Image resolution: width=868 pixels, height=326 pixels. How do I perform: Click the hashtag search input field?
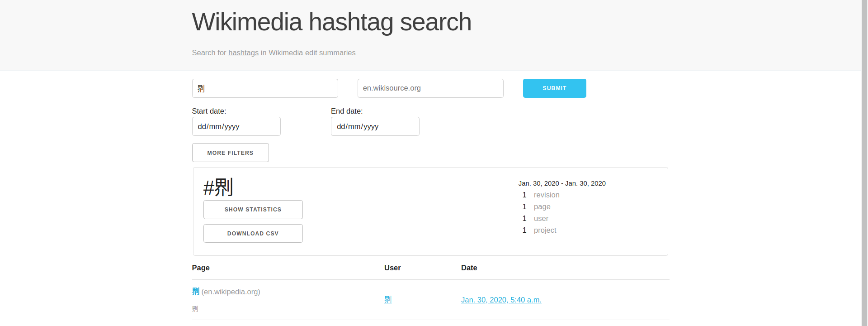tap(265, 88)
